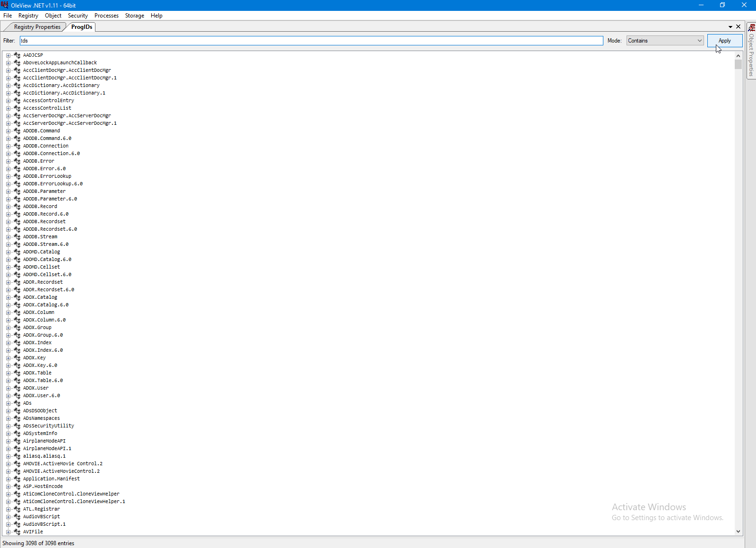756x548 pixels.
Task: Click the icon beside AADJCSP entry
Action: point(17,55)
